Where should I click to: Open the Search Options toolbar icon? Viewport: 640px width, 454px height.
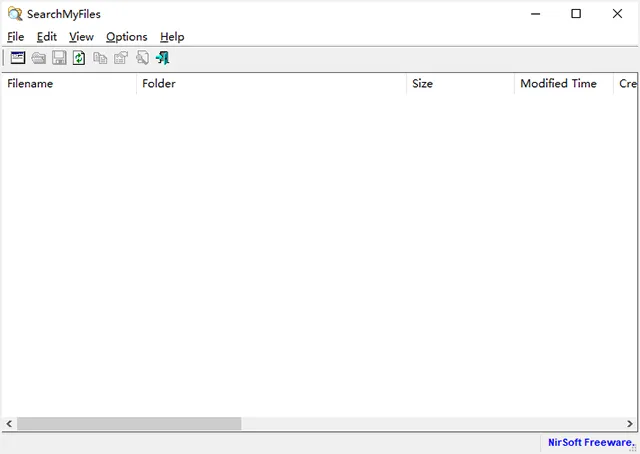click(18, 58)
